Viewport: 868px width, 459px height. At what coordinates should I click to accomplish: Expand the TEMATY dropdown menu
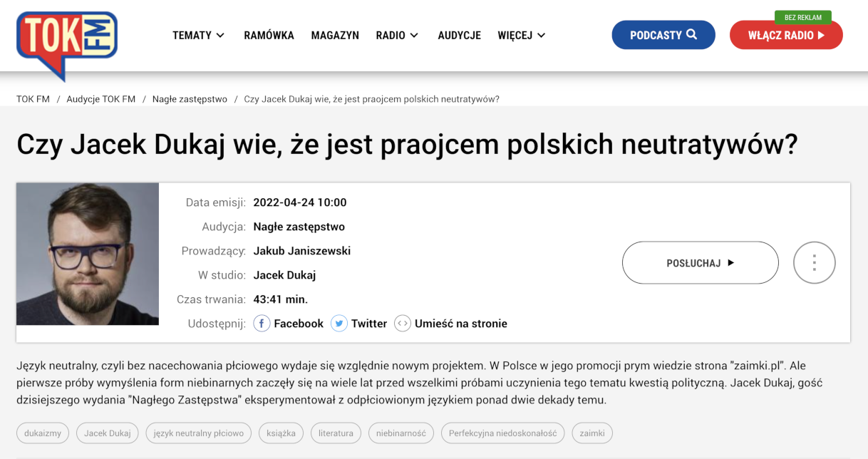click(199, 35)
